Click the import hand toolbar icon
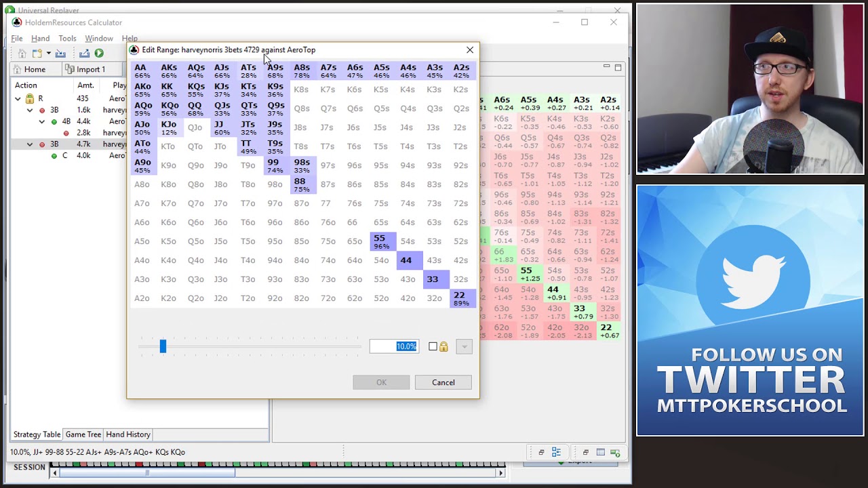868x488 pixels. tap(60, 54)
